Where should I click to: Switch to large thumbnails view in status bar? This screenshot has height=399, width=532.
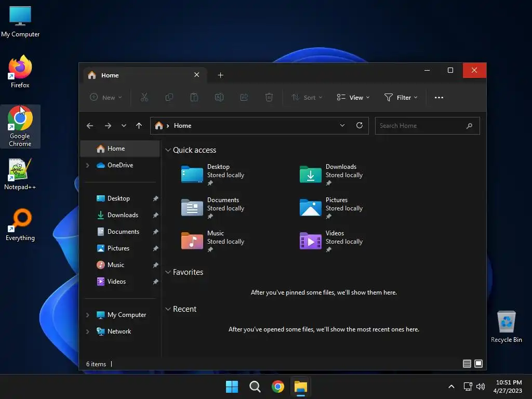click(478, 364)
